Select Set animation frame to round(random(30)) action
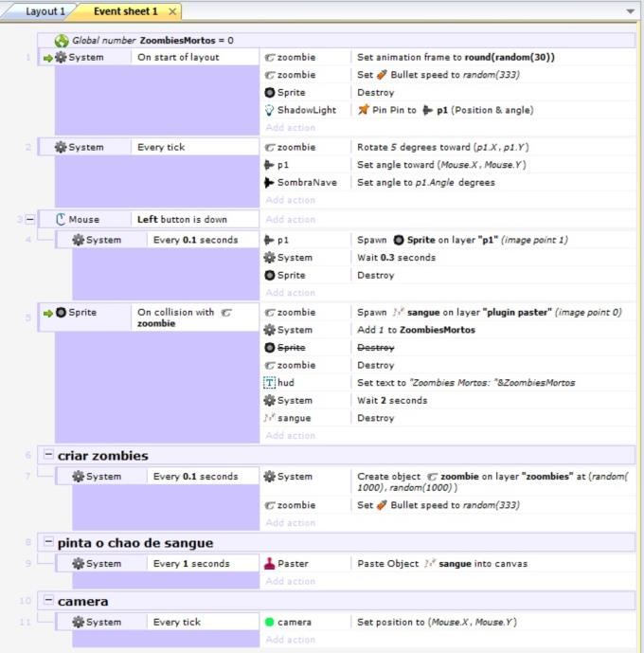The width and height of the screenshot is (644, 653). point(456,57)
